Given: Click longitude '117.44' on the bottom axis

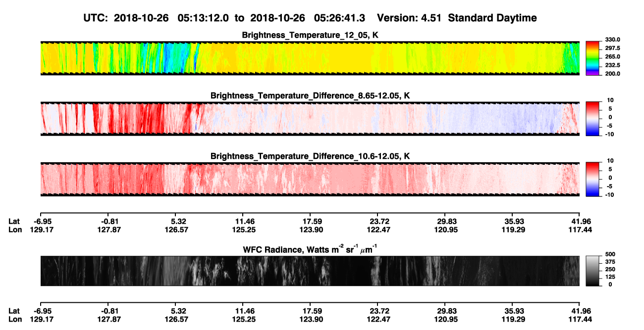Looking at the screenshot, I should click(581, 320).
